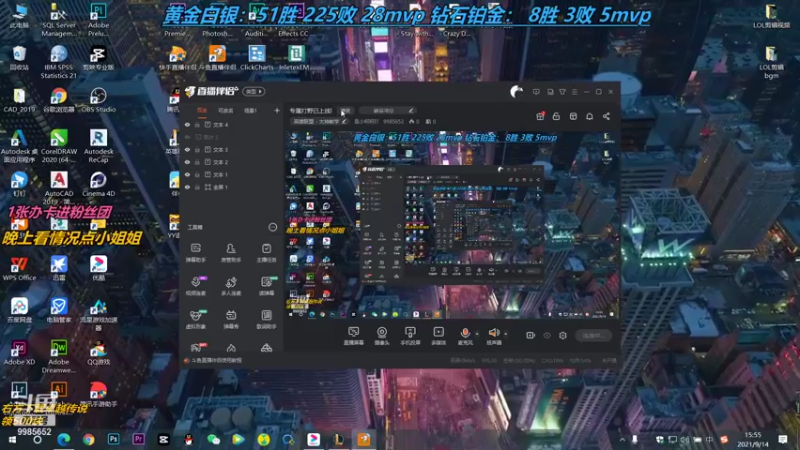Select the 文本 4 source row

click(231, 124)
